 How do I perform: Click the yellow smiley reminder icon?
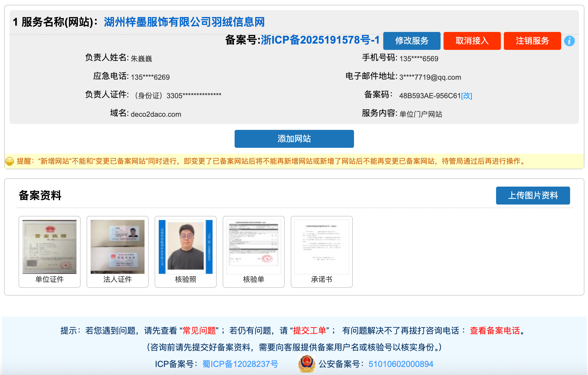coord(10,161)
